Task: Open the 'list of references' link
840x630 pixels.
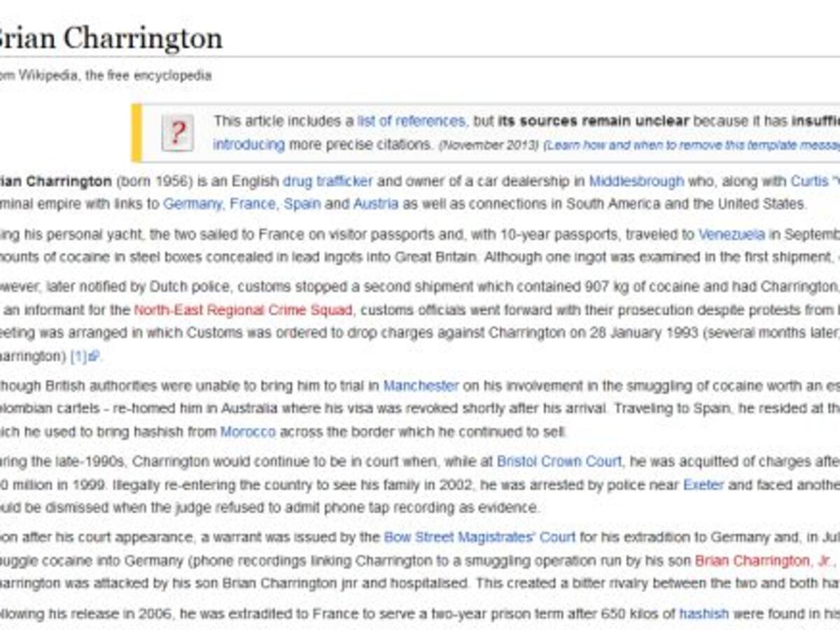Action: (411, 121)
